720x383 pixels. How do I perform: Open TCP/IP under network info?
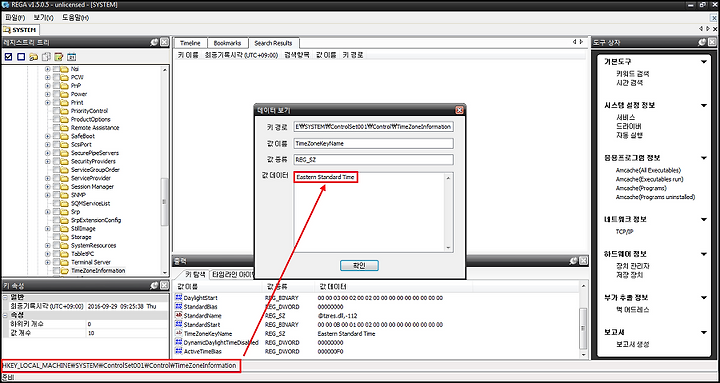tap(624, 232)
